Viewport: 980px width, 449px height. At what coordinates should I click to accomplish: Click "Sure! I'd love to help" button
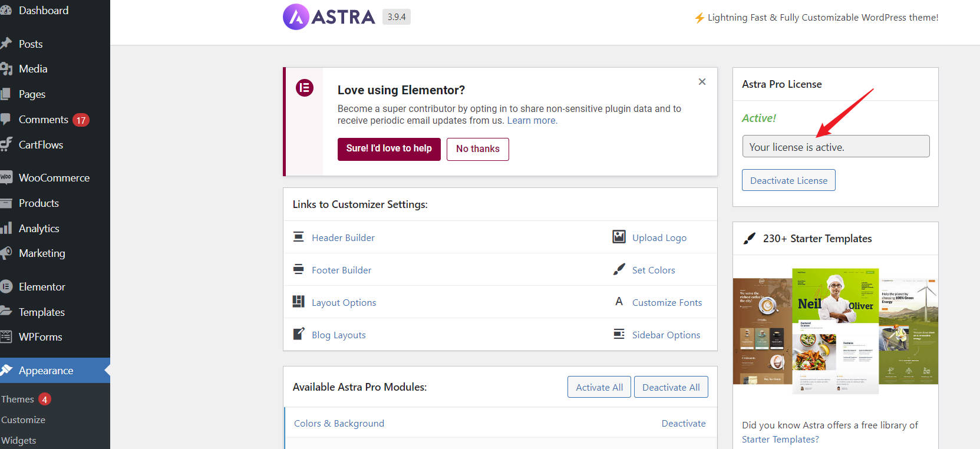coord(389,148)
